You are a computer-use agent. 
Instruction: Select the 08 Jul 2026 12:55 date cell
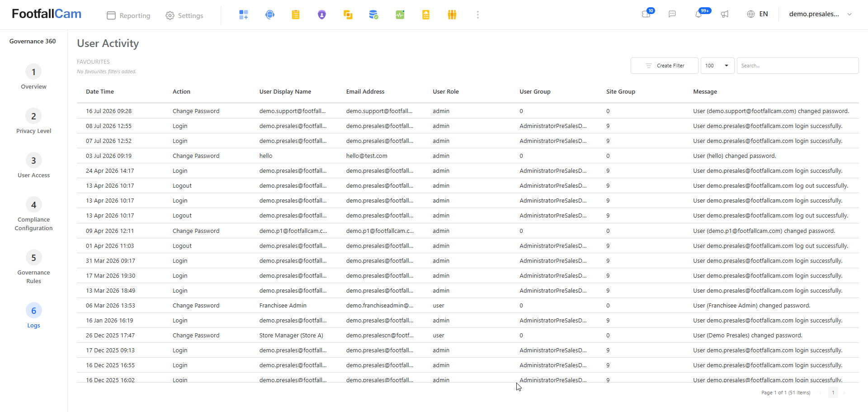[x=109, y=126]
